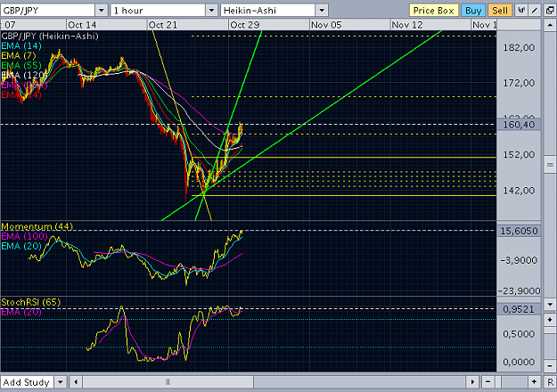Click the horizontal scroll right arrow
Image resolution: width=557 pixels, height=392 pixels.
pos(472,382)
